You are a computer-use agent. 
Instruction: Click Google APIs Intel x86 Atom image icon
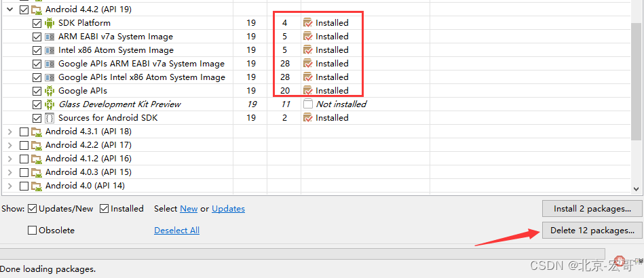point(50,77)
